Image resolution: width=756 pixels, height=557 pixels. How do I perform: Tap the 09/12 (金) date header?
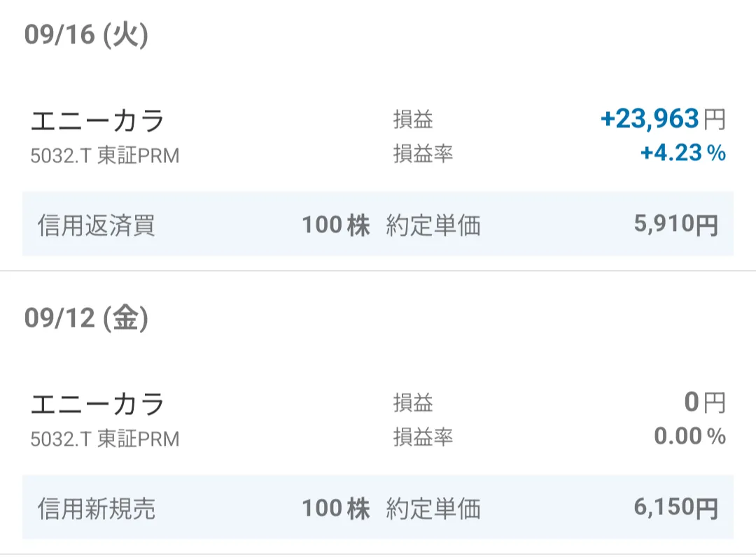point(86,318)
